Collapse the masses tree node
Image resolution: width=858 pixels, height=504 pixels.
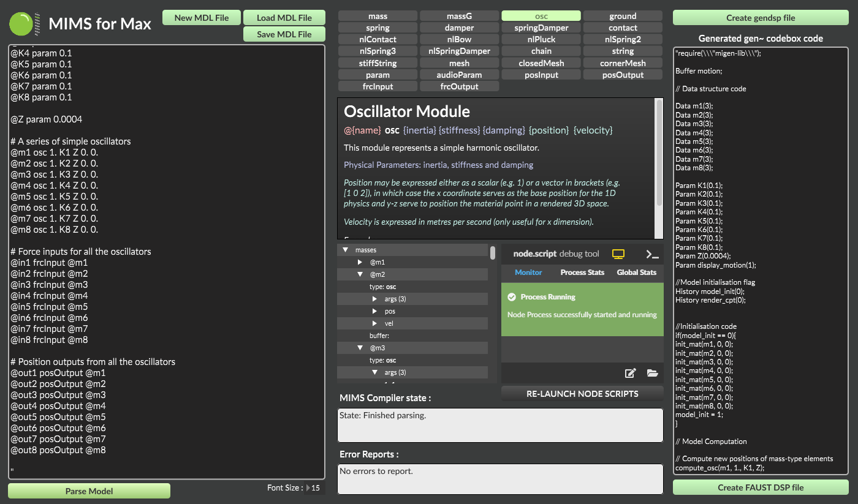pos(345,250)
